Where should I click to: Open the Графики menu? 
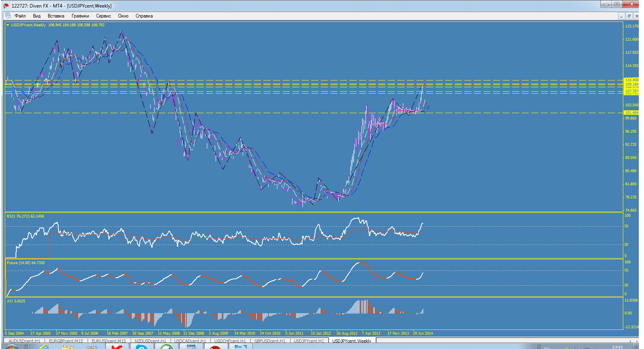click(x=80, y=16)
